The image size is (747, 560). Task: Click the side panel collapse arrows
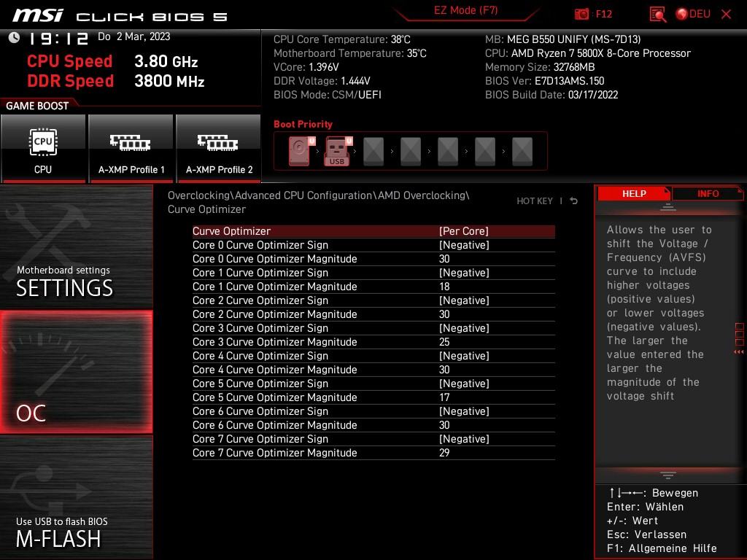pyautogui.click(x=739, y=352)
